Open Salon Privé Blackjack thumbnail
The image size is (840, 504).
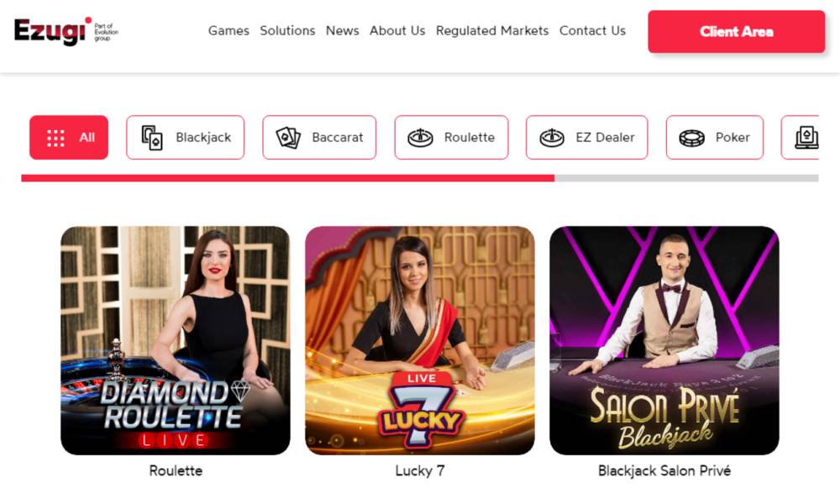664,341
